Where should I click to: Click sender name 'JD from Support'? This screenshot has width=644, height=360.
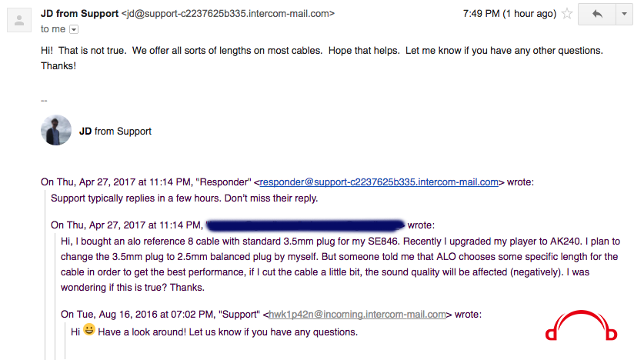click(80, 14)
